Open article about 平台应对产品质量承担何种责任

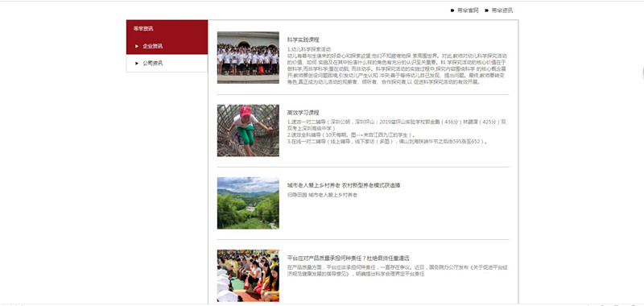coord(349,258)
